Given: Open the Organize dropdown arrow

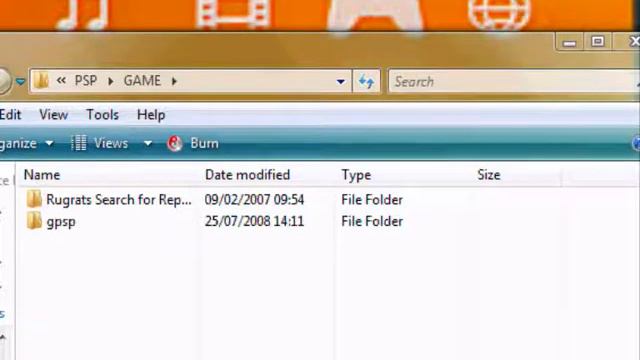Looking at the screenshot, I should tap(49, 143).
